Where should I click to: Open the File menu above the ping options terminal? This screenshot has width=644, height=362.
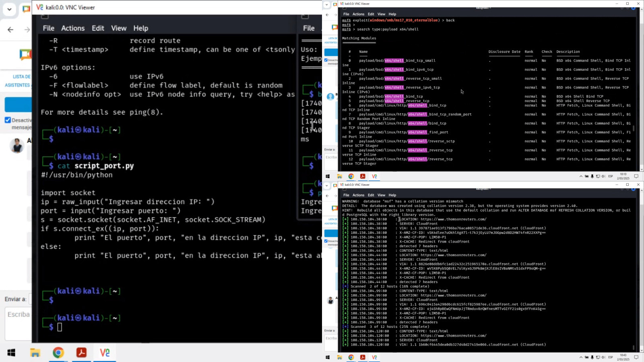(49, 28)
